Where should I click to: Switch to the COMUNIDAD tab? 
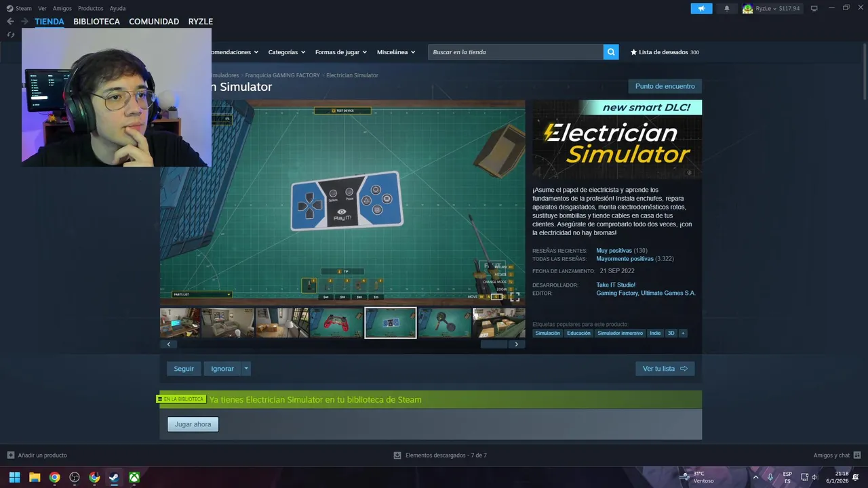coord(154,22)
